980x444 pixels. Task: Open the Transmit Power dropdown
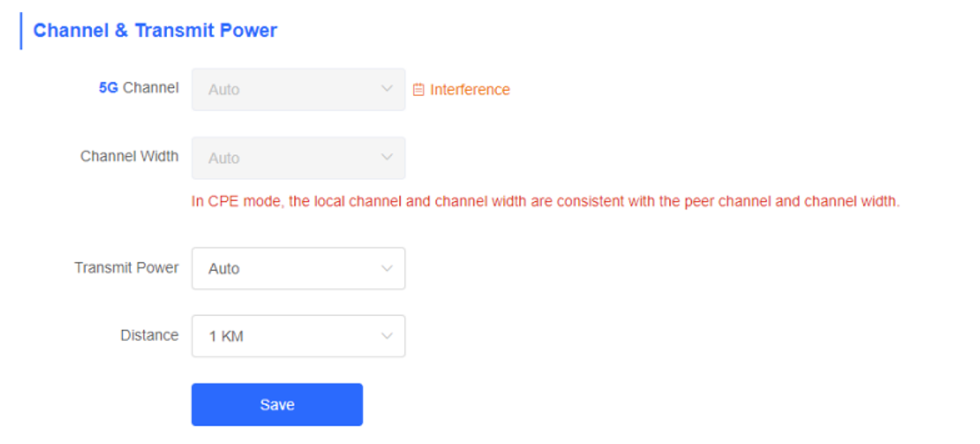[x=298, y=268]
